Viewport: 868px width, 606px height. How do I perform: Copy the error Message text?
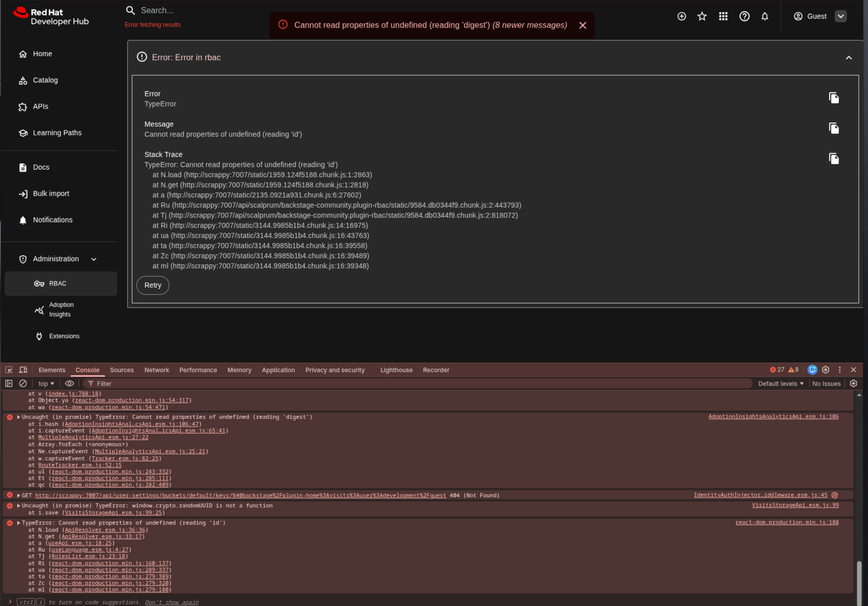point(834,128)
